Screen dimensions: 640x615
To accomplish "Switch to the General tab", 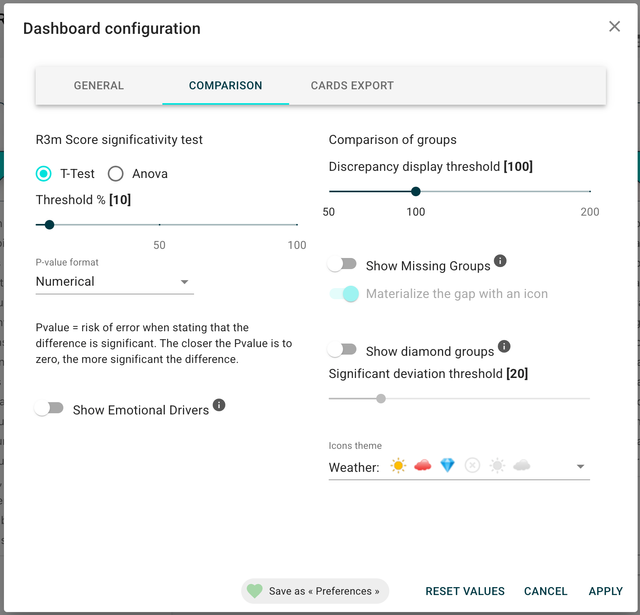I will tap(99, 86).
